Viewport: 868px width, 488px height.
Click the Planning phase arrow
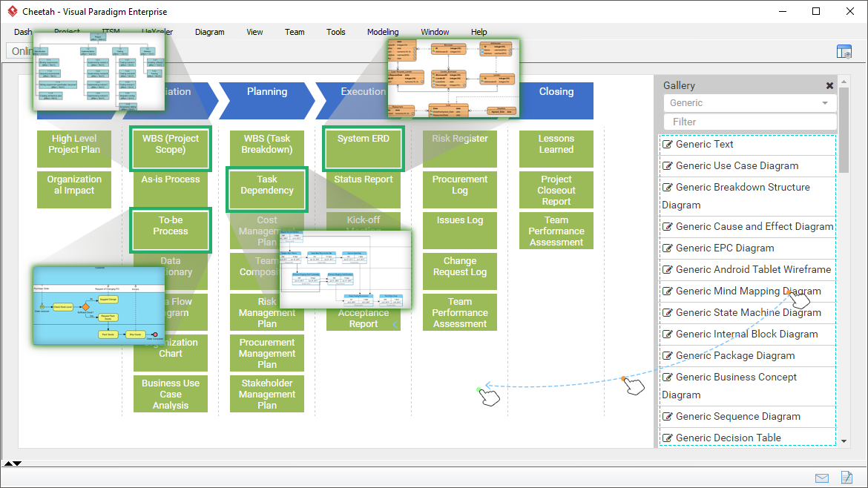(267, 101)
